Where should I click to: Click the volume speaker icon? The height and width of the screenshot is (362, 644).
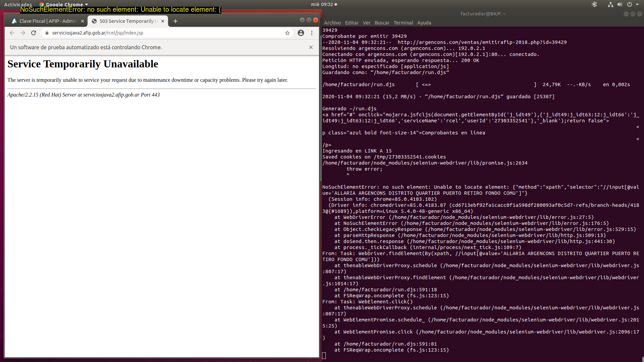pyautogui.click(x=620, y=4)
